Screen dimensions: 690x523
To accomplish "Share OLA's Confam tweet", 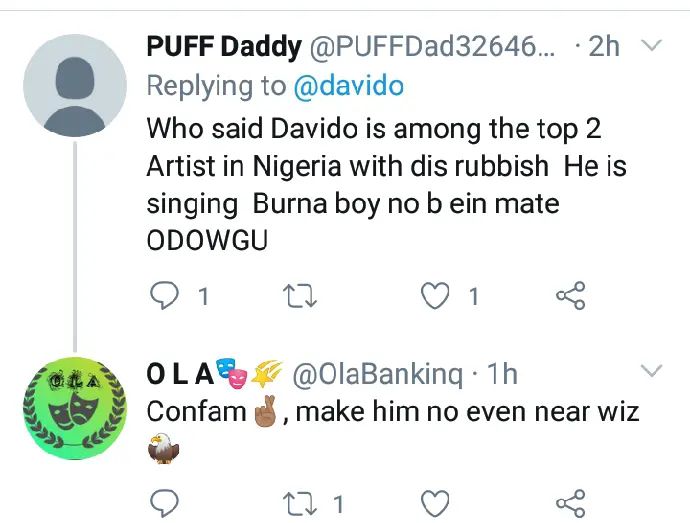I will 569,500.
